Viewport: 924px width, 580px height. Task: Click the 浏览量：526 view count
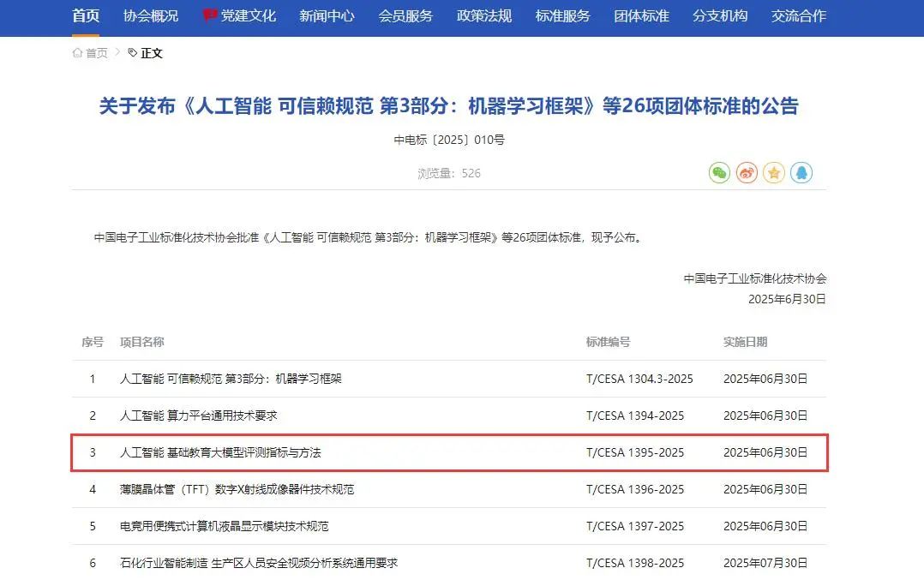(449, 173)
